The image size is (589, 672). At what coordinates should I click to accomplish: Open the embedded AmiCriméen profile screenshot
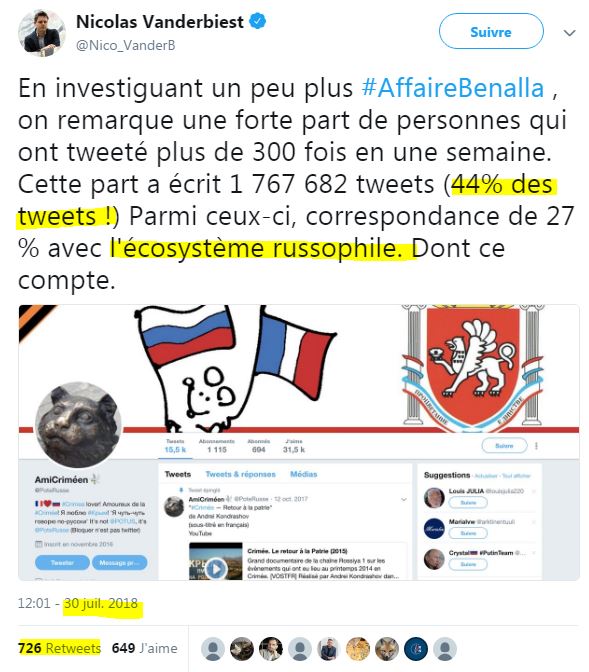299,442
